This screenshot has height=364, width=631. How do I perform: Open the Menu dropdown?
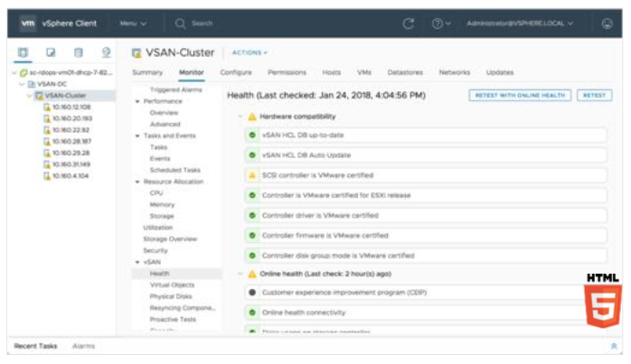pos(133,23)
